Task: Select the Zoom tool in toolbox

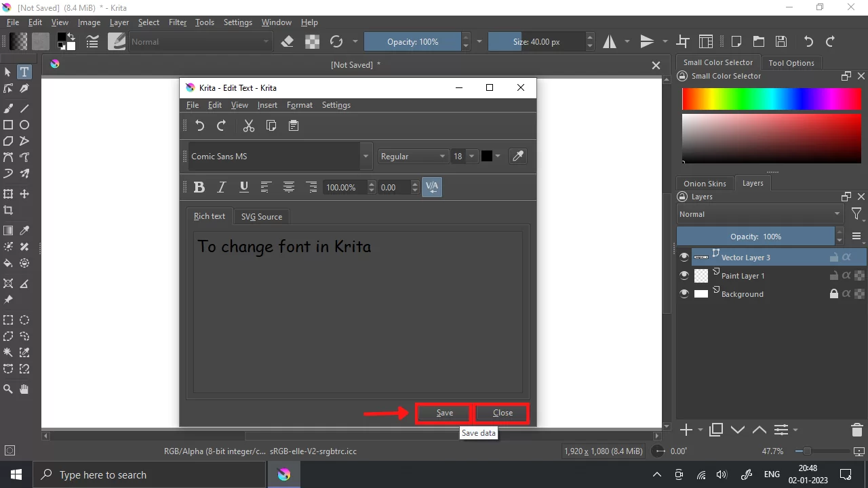Action: [x=8, y=389]
